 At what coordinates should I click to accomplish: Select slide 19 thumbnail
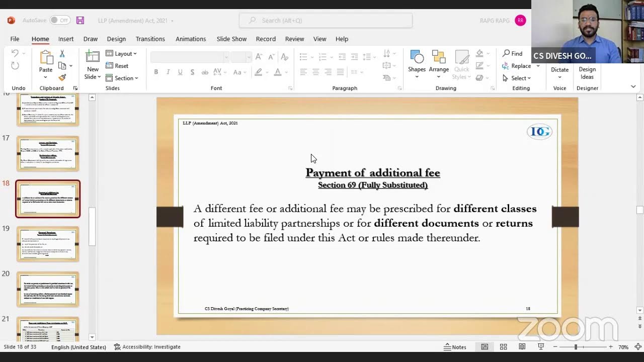click(x=48, y=244)
